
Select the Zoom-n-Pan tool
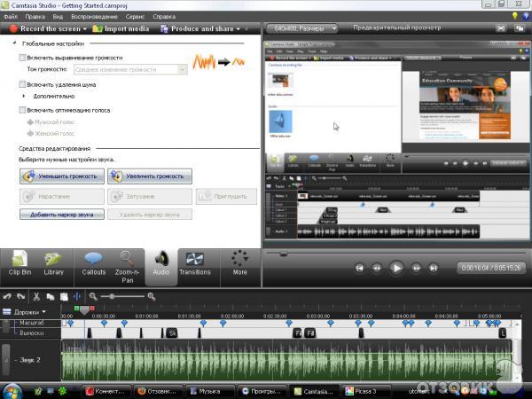(x=129, y=263)
